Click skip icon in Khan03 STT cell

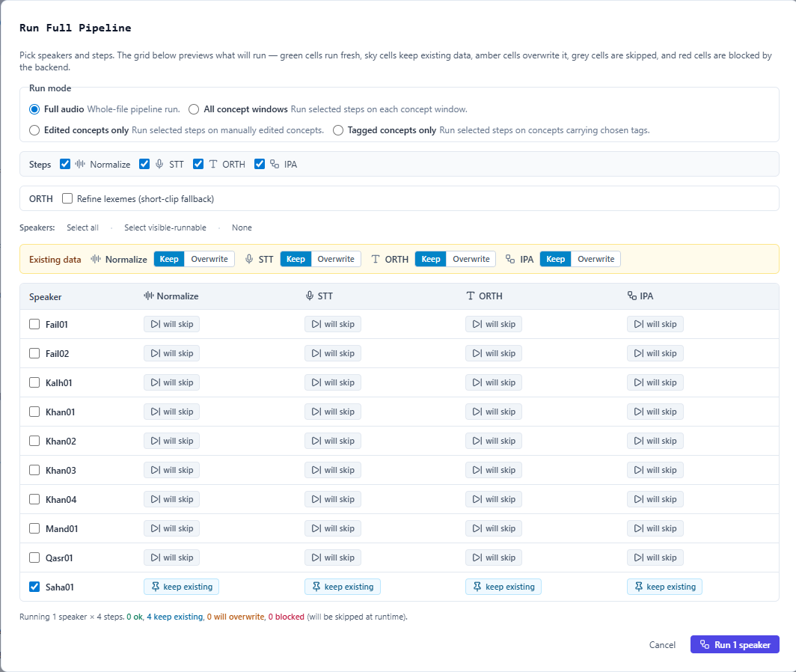[x=316, y=470]
